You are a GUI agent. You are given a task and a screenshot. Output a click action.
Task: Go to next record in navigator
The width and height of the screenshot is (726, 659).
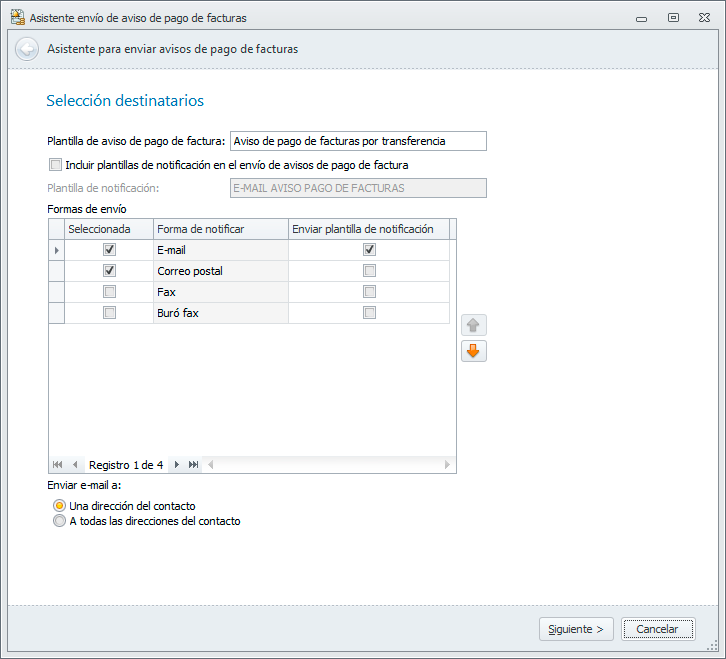[177, 465]
